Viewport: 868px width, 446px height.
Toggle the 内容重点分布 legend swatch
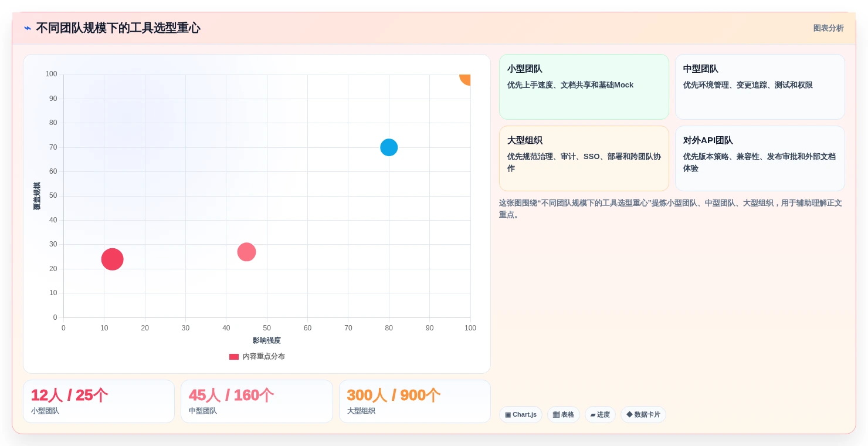pos(234,356)
